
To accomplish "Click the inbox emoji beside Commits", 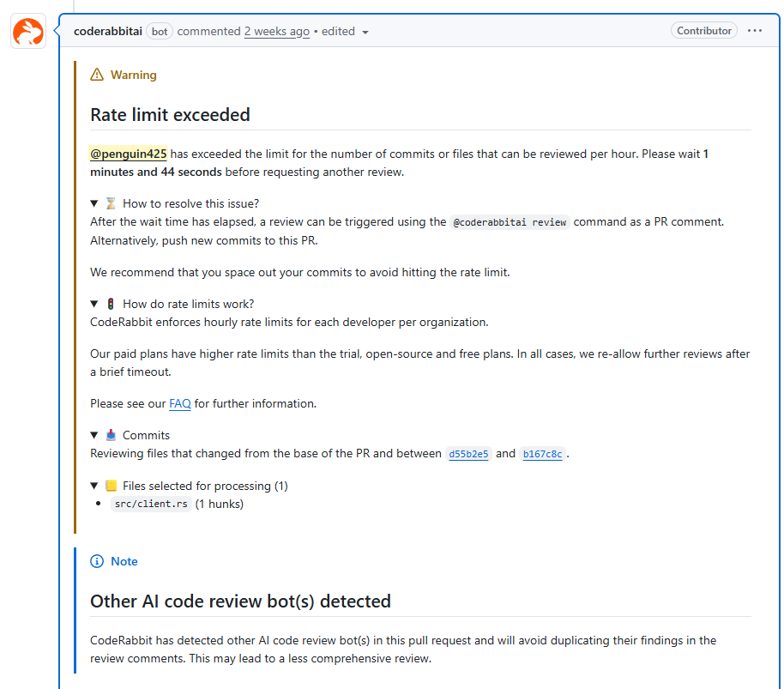I will pos(111,435).
